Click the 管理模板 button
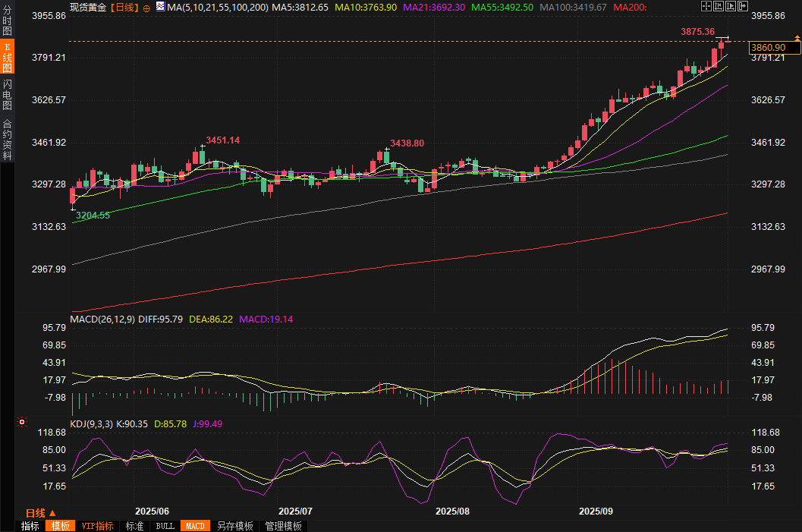 (283, 526)
